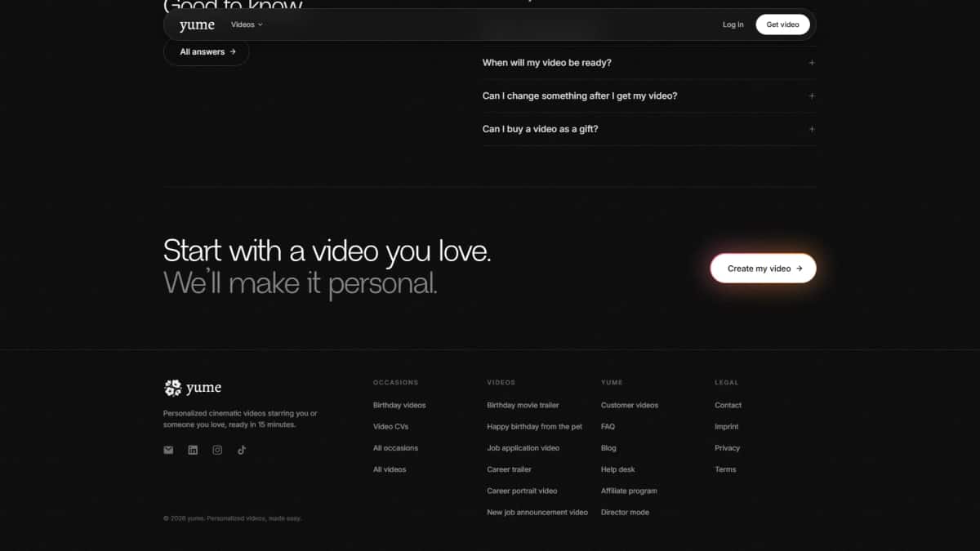Image resolution: width=980 pixels, height=551 pixels.
Task: Open Director mode footer link
Action: [625, 513]
